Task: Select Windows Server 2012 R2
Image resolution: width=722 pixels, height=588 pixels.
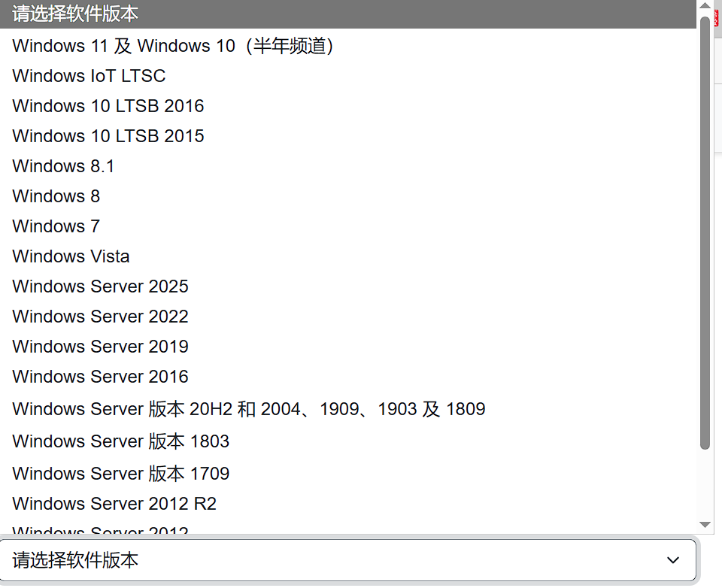Action: tap(348, 503)
